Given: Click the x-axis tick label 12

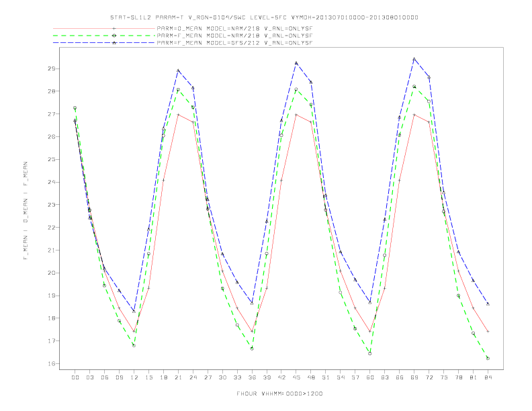Looking at the screenshot, I should pos(134,377).
